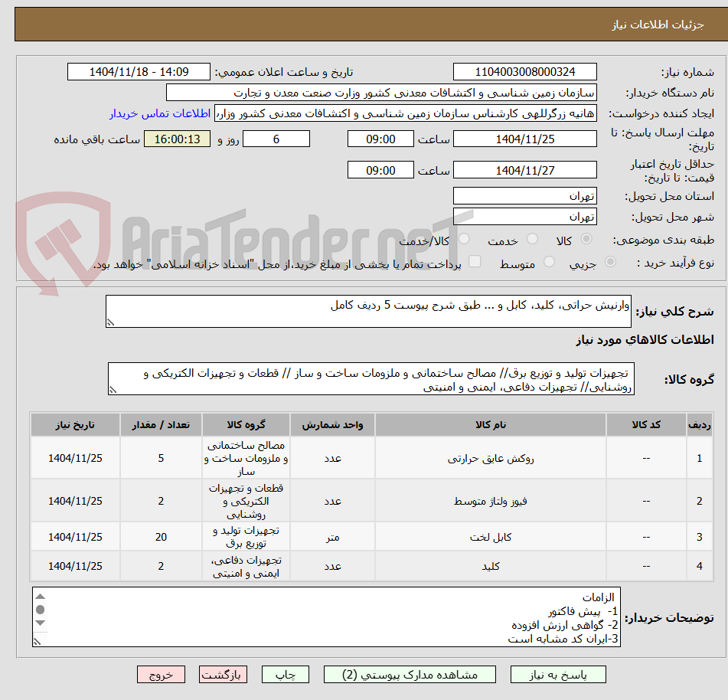Click the ایجاد کننده درخواست field
The image size is (728, 700).
405,113
